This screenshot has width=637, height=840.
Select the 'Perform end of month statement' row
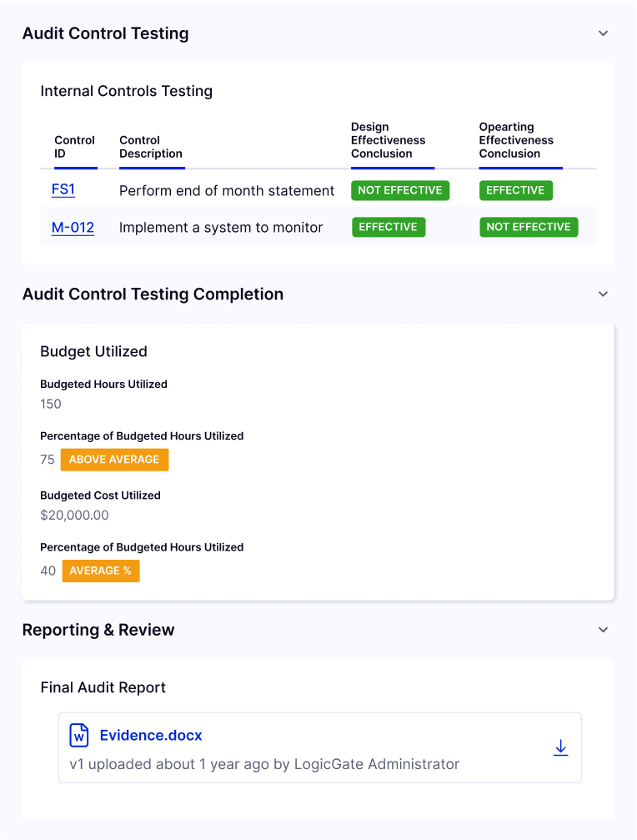[x=227, y=191]
